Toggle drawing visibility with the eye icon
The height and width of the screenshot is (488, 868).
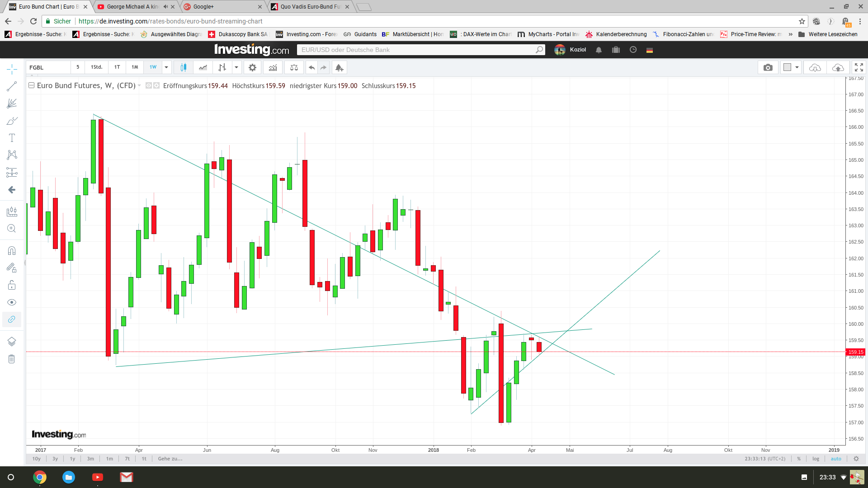point(12,302)
